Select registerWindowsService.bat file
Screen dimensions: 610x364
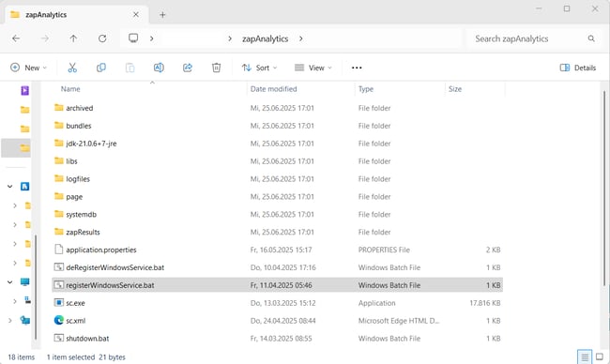[277, 285]
